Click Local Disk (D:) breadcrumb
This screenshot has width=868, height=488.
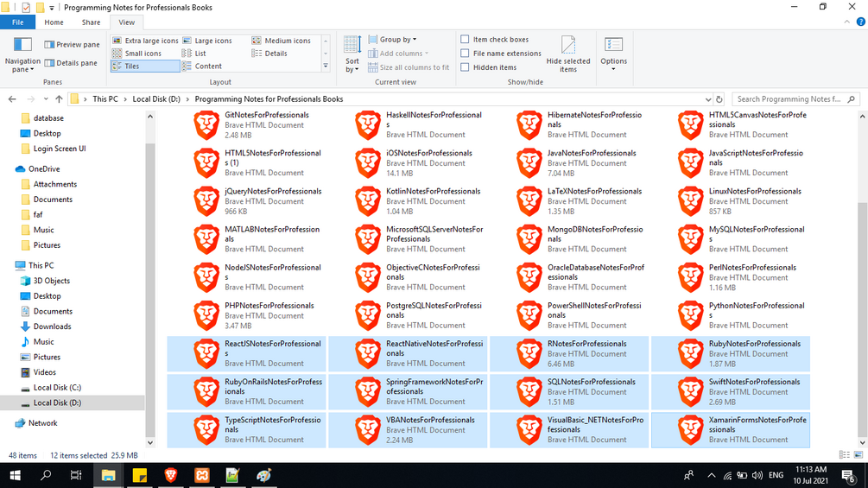coord(156,99)
